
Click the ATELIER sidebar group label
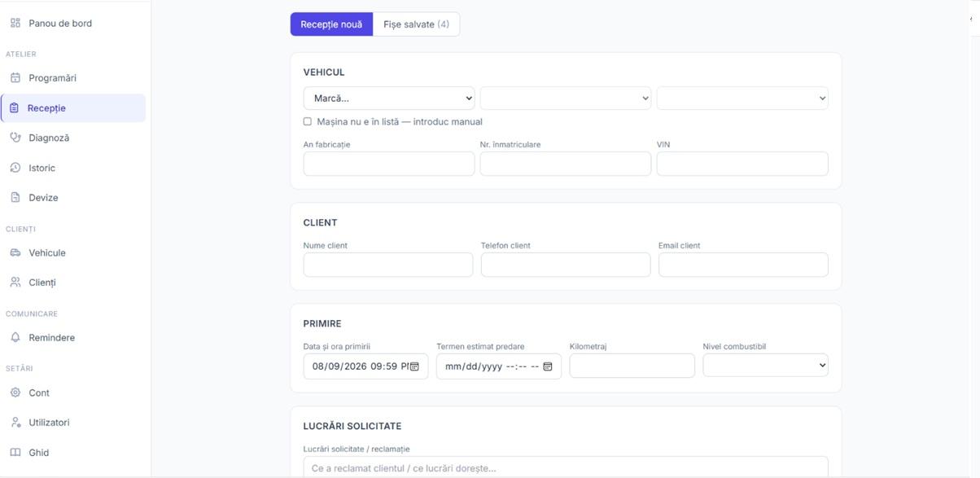pyautogui.click(x=21, y=54)
